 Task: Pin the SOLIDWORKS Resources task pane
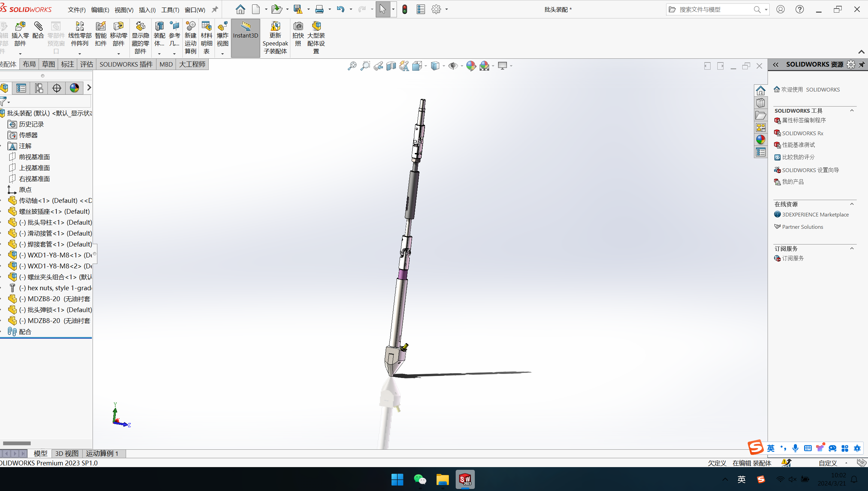pyautogui.click(x=862, y=65)
